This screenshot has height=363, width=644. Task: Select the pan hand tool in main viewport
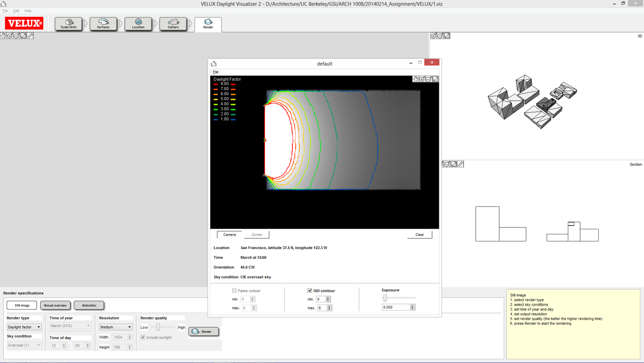(3, 36)
